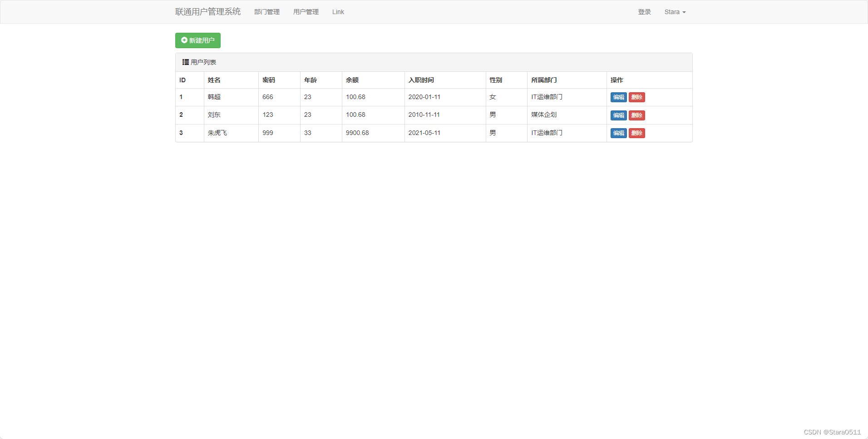Go to 联通用户管理系统 brand link
The image size is (868, 439).
tap(208, 12)
